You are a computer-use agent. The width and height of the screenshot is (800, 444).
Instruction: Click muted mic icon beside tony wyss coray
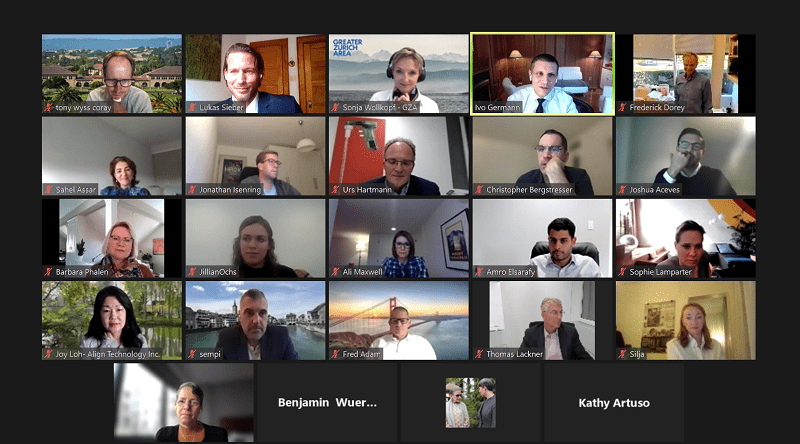49,108
